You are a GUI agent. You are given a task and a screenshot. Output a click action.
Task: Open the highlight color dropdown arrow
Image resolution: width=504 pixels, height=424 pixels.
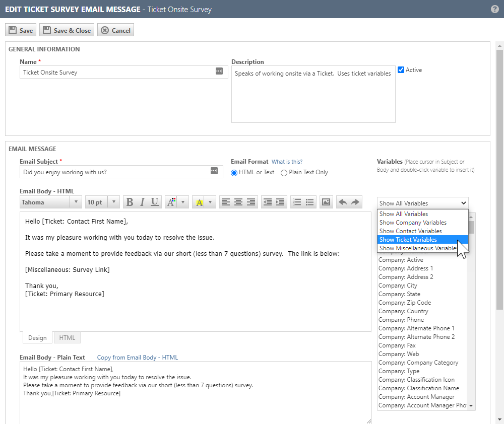tap(210, 202)
